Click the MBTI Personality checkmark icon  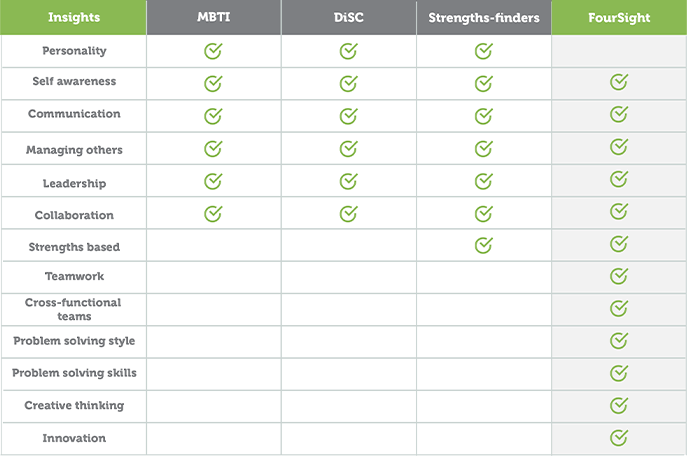pos(213,52)
